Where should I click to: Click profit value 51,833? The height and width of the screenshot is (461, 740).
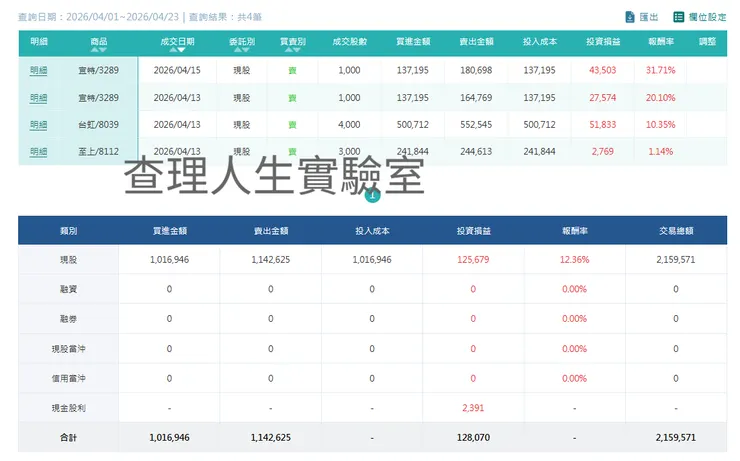point(603,125)
